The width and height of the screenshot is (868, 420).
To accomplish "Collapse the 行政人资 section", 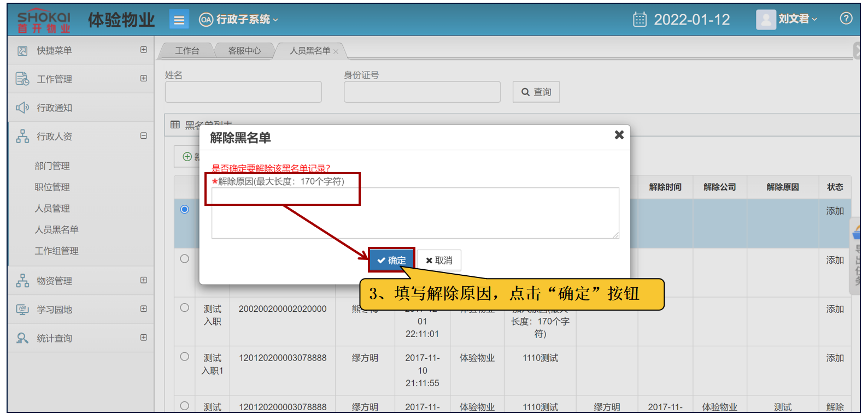I will click(143, 135).
